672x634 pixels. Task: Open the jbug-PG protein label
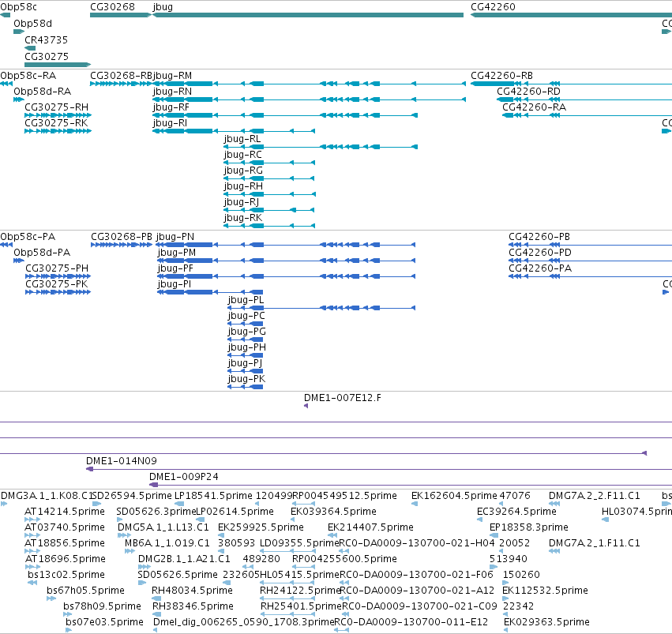[x=247, y=332]
